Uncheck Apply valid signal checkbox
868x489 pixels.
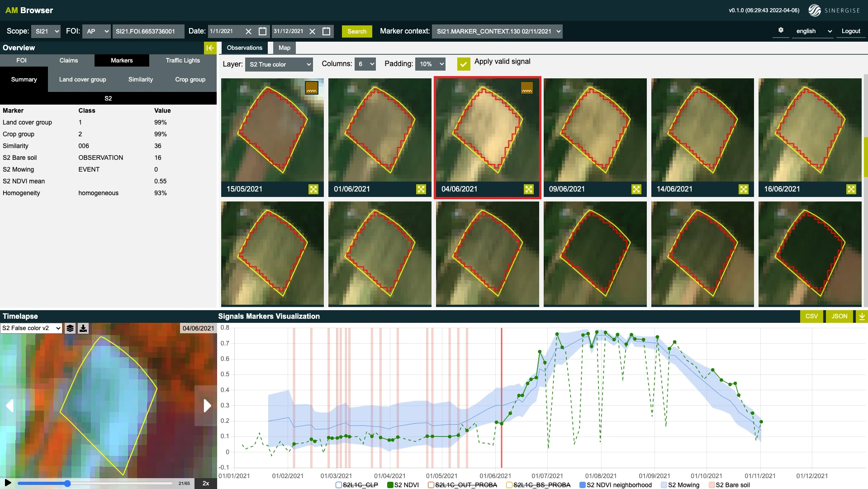[x=463, y=64]
